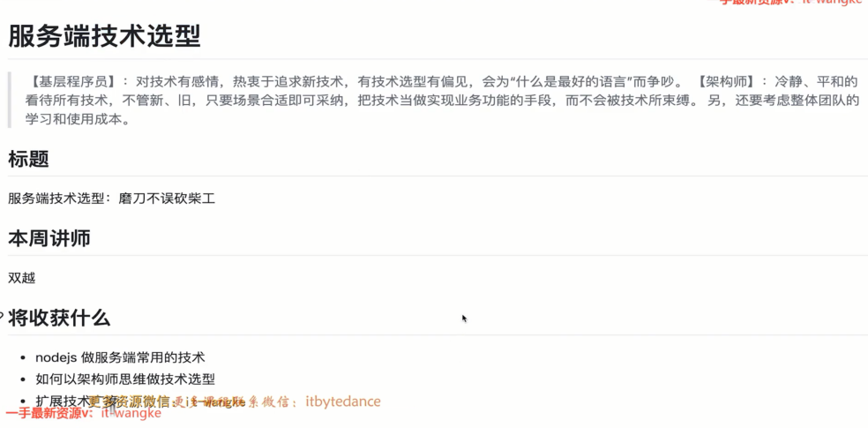Click the phrase 学习和使用成本 in the quote
Image resolution: width=868 pixels, height=428 pixels.
tap(72, 120)
